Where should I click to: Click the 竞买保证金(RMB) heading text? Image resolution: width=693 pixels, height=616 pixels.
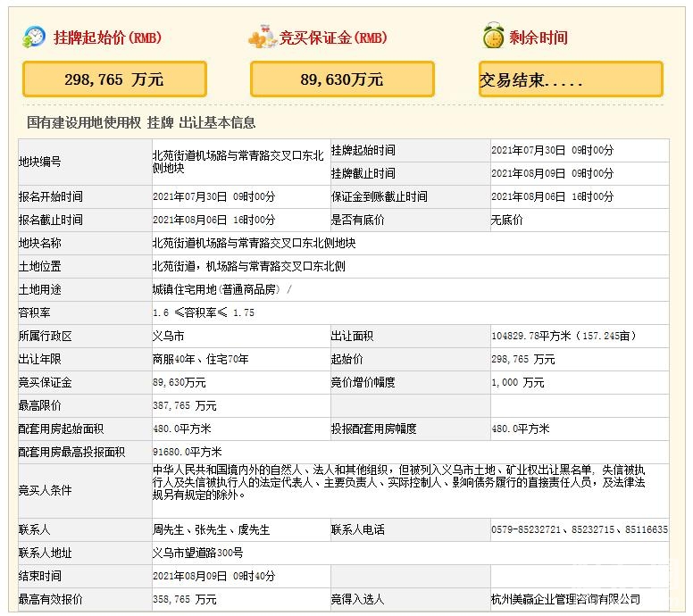coord(332,37)
